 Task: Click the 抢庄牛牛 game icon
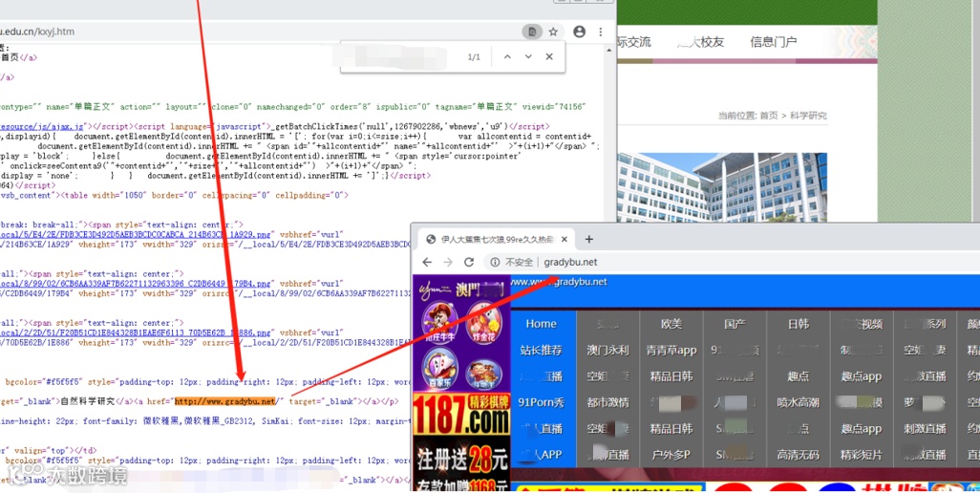(440, 323)
